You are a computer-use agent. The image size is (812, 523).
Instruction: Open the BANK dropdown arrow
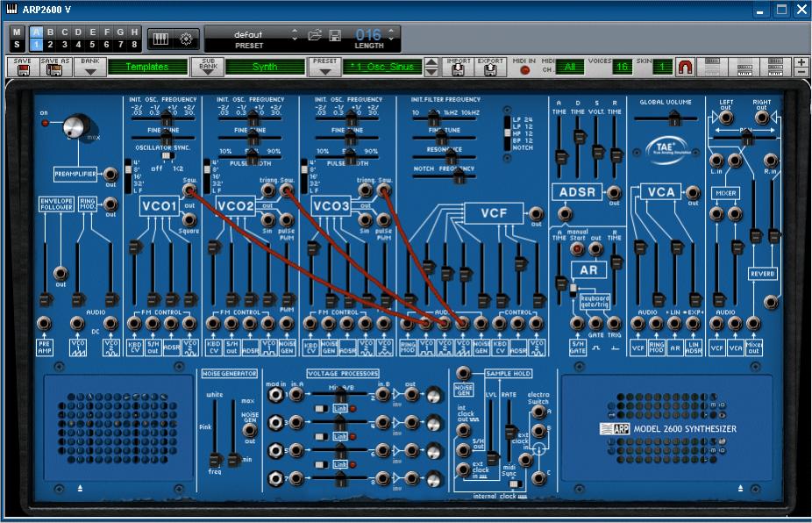90,72
